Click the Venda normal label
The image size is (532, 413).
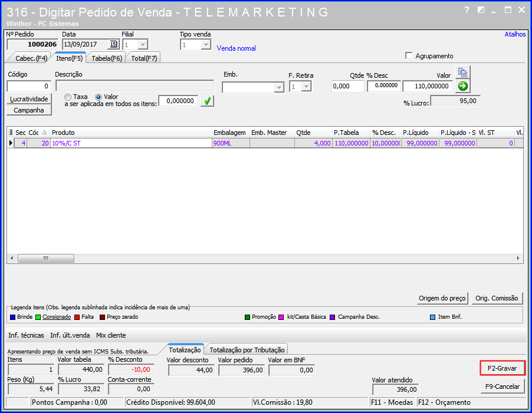(x=236, y=48)
